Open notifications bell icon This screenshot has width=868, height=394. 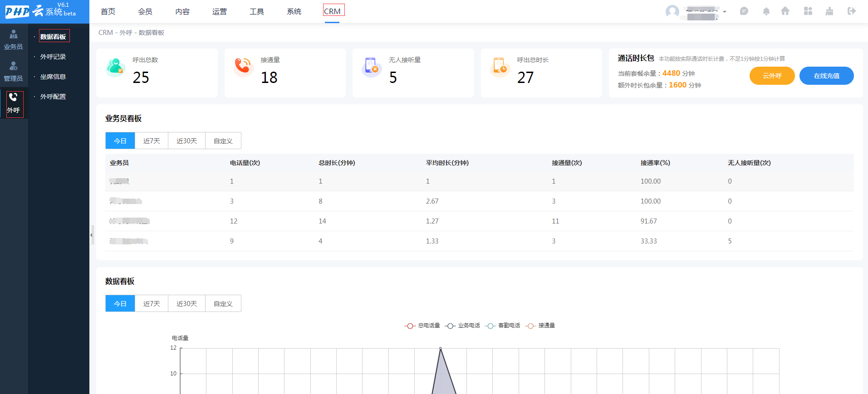[766, 11]
